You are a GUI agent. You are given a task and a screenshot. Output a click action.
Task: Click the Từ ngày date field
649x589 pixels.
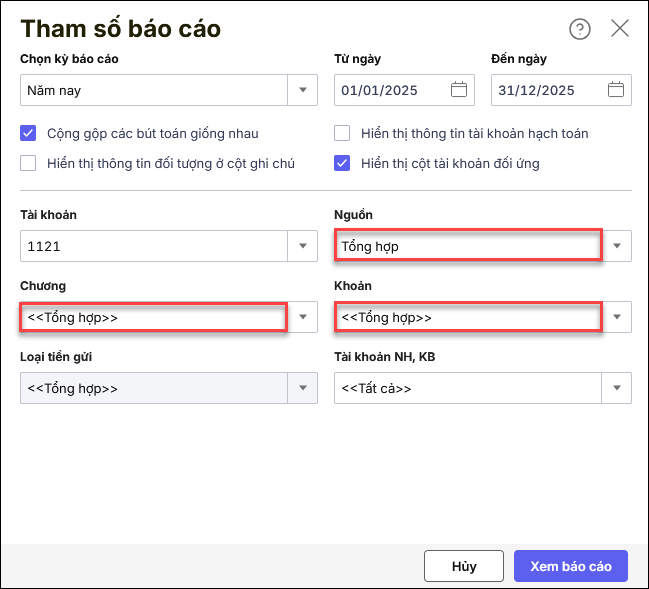[392, 90]
